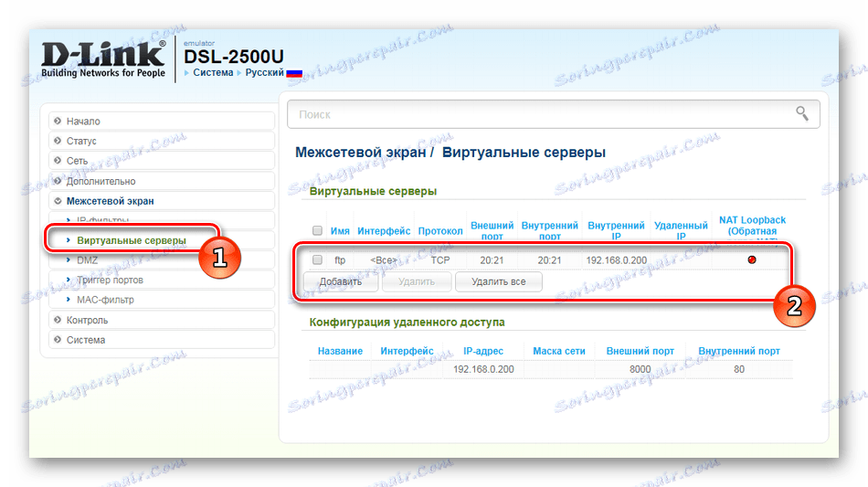Toggle the select-all checkbox in table header
The width and height of the screenshot is (868, 487).
pyautogui.click(x=317, y=230)
